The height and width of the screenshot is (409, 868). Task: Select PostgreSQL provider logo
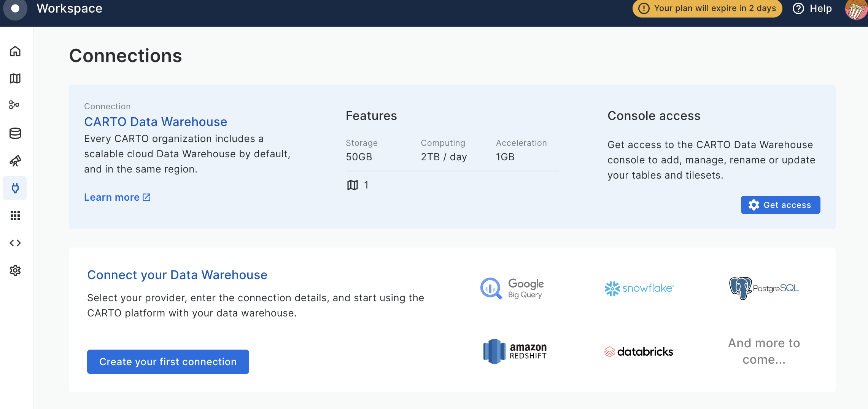pyautogui.click(x=764, y=288)
